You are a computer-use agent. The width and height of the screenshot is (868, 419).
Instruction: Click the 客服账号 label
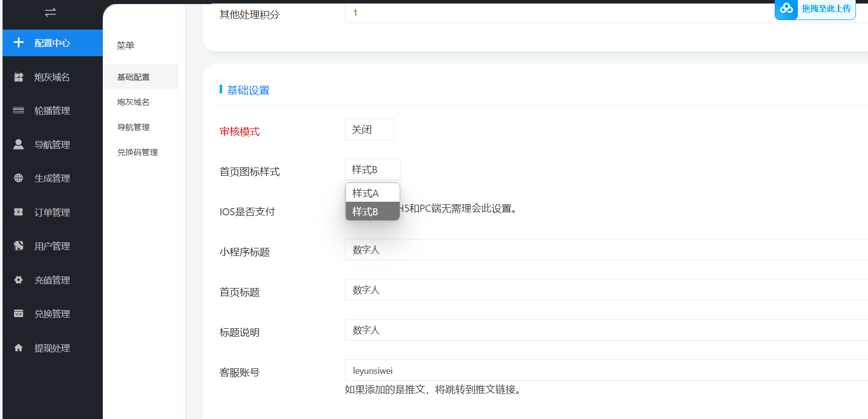coord(240,372)
